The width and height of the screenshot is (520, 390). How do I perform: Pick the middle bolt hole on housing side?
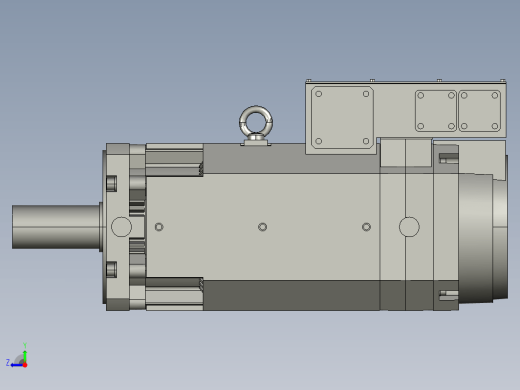click(262, 227)
